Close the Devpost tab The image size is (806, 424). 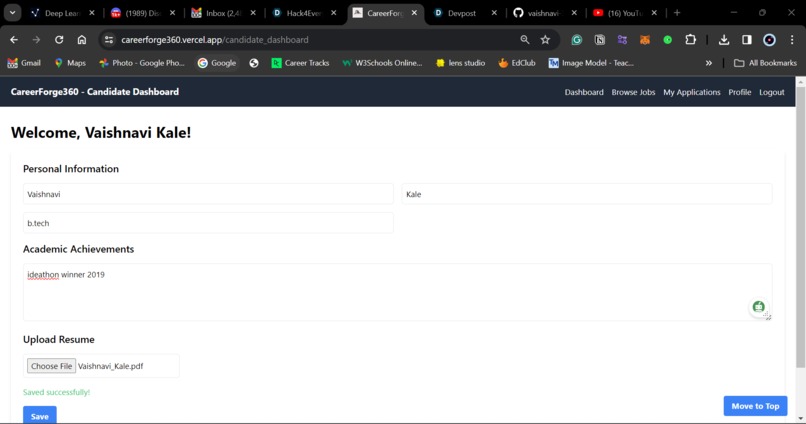[x=494, y=13]
